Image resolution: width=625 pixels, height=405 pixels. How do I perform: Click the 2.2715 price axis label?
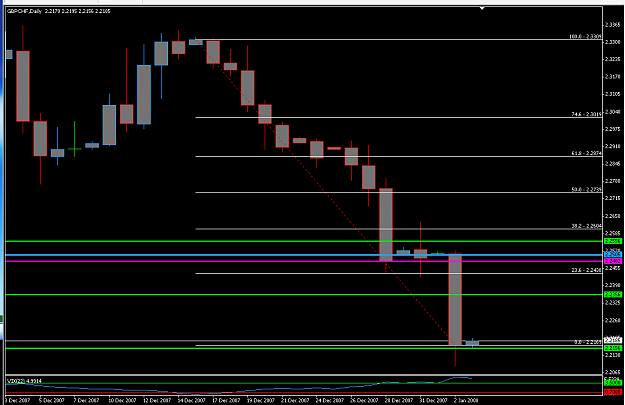coord(613,198)
